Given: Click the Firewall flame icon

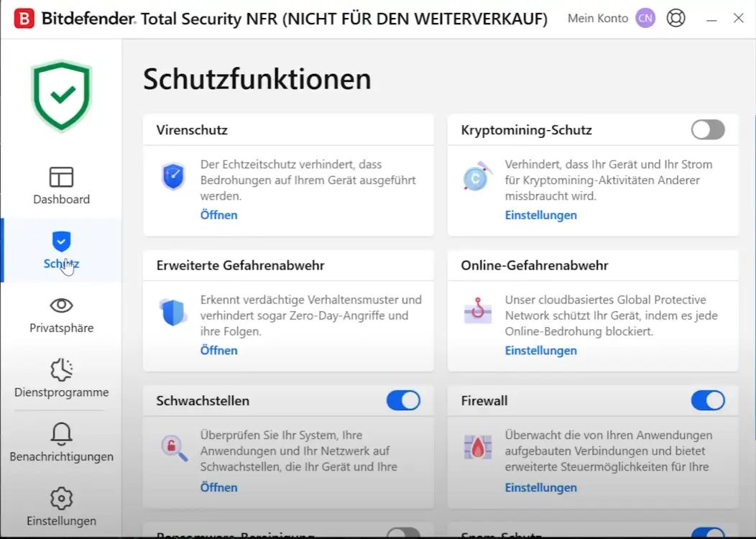Looking at the screenshot, I should click(478, 447).
